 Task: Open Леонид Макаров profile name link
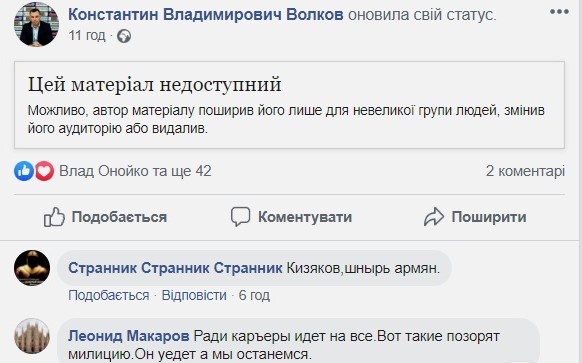pos(129,336)
